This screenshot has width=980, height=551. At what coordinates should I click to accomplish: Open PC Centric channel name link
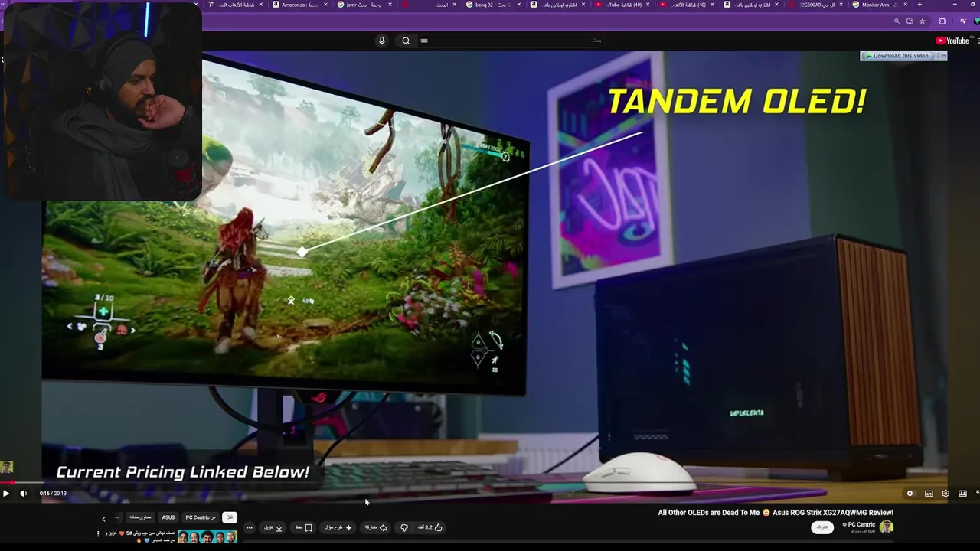click(x=860, y=525)
